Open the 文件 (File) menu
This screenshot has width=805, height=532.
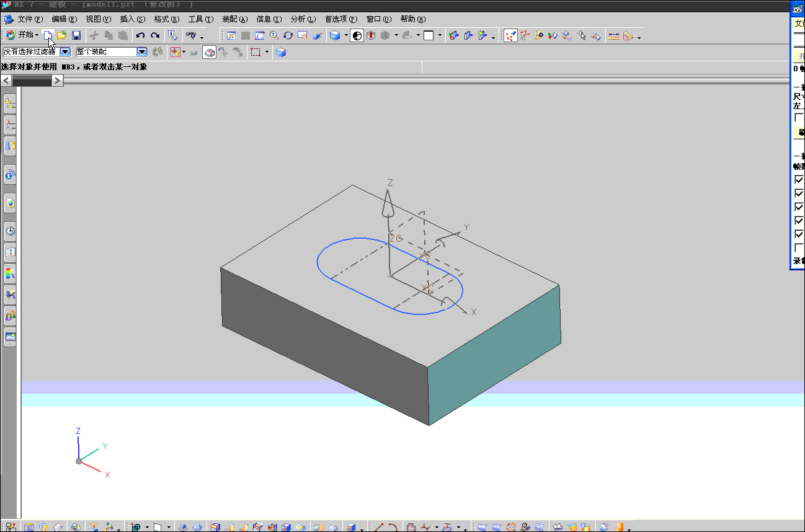[x=30, y=19]
